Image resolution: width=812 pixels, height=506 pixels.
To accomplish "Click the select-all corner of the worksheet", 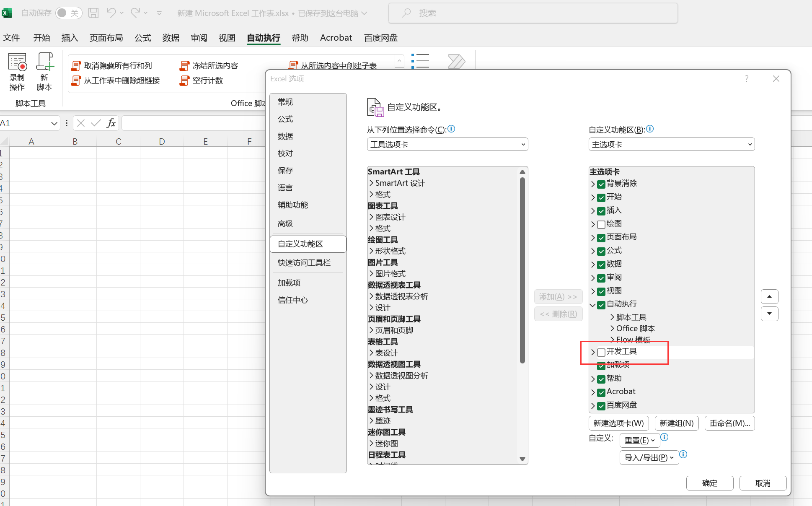I will [4, 141].
